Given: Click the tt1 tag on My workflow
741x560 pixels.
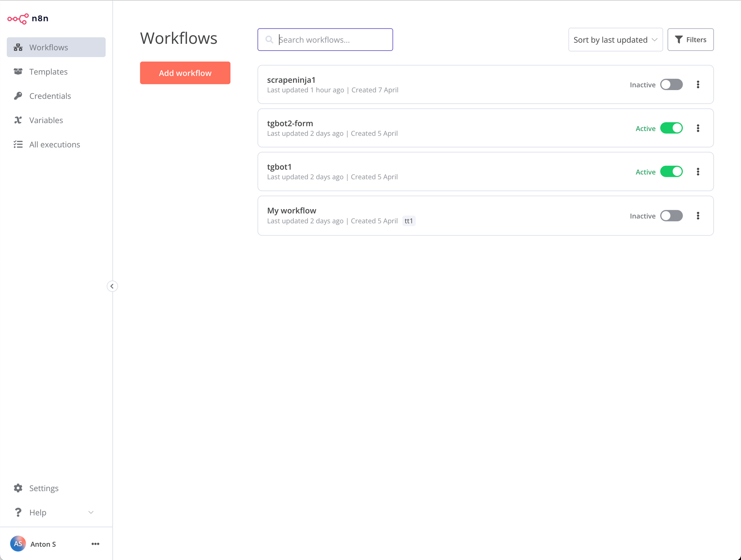Looking at the screenshot, I should [409, 221].
